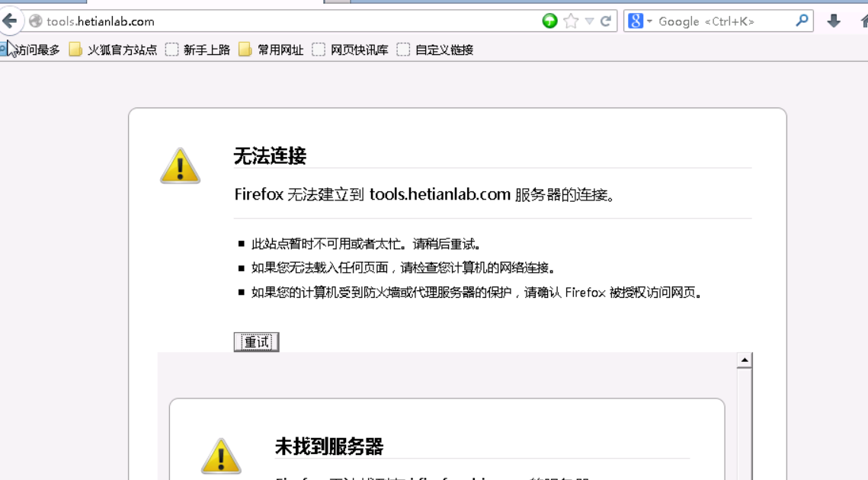Viewport: 868px width, 480px height.
Task: Open the Google search engine selector
Action: pos(640,21)
